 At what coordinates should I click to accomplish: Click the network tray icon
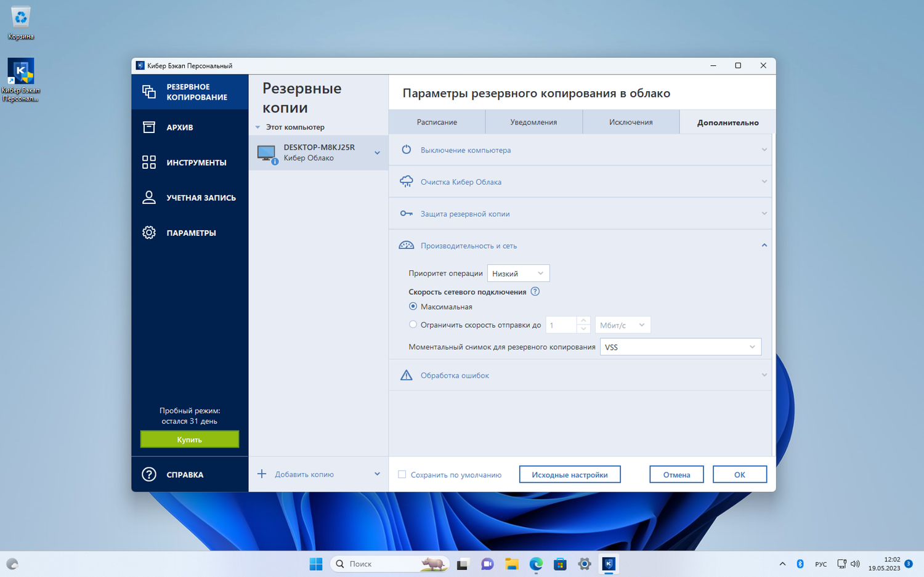click(x=841, y=563)
